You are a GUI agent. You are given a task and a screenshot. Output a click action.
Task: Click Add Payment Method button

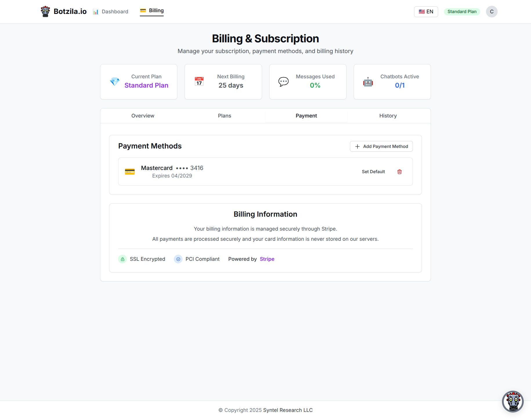click(381, 146)
